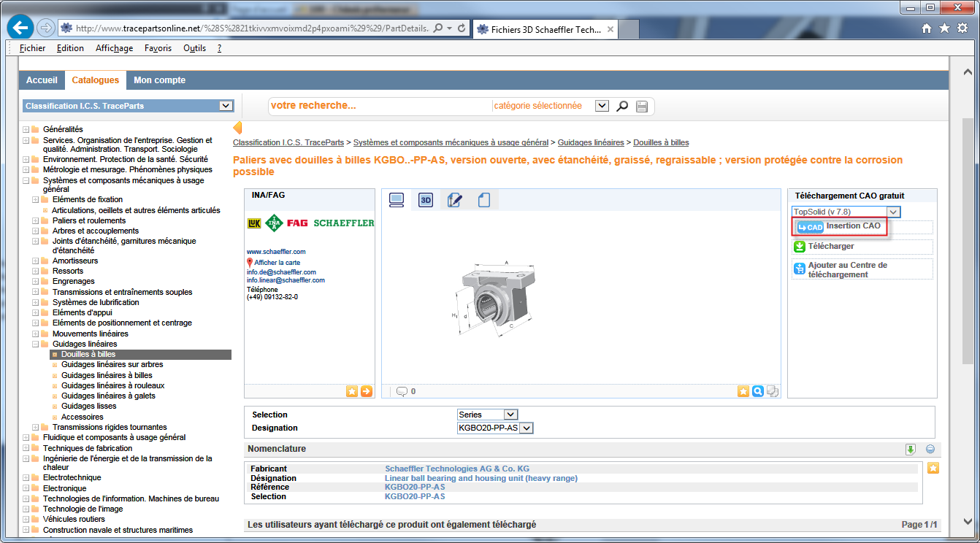The image size is (980, 543).
Task: Open the KGBO20-PP-AS designation dropdown
Action: point(527,428)
